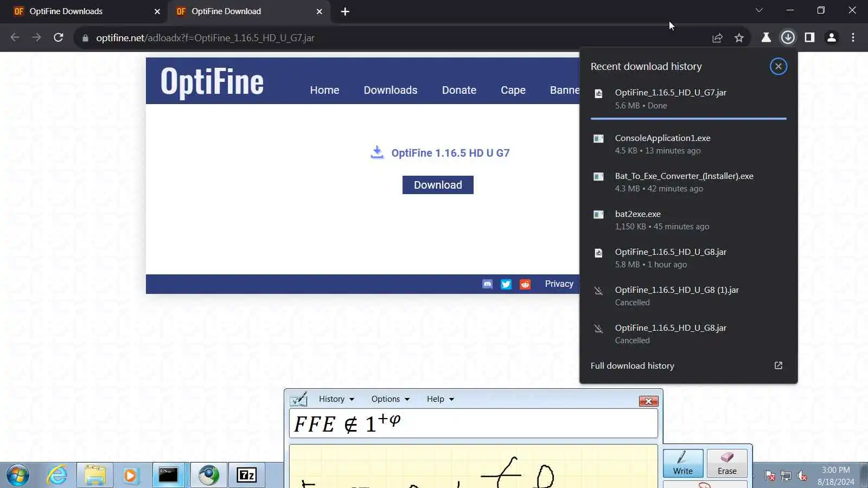Click the forward navigation arrow
The image size is (868, 488).
(x=36, y=37)
